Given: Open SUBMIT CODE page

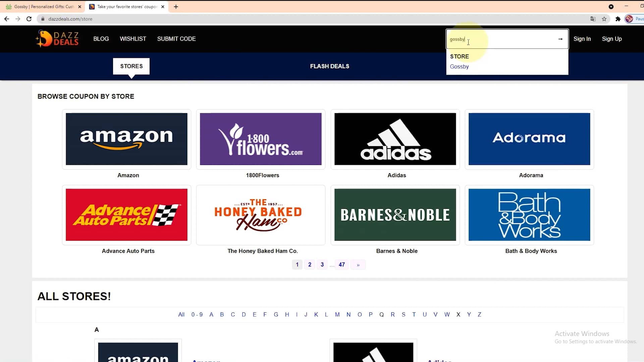Looking at the screenshot, I should point(176,39).
